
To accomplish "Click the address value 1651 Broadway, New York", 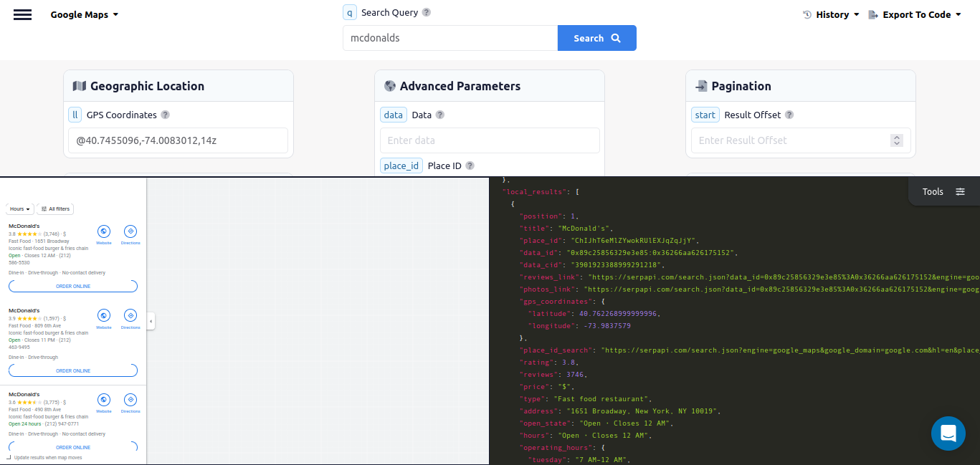I will pos(642,411).
